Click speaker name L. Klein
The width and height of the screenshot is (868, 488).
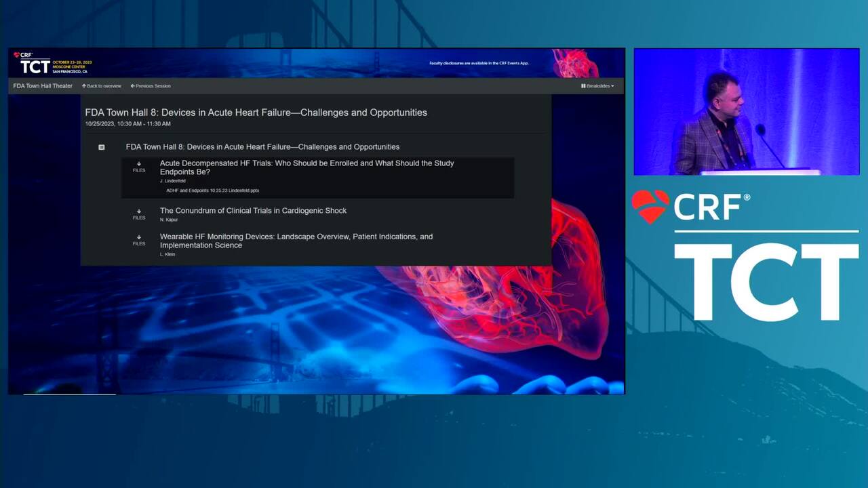pyautogui.click(x=167, y=254)
